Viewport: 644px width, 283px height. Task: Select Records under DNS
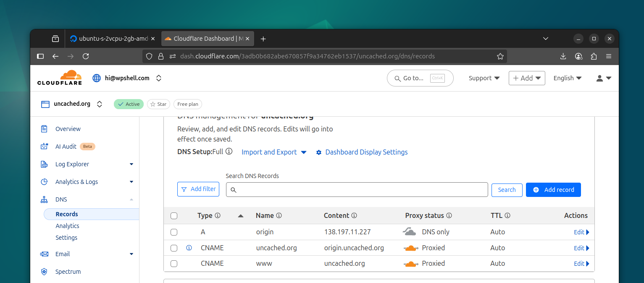click(91, 214)
